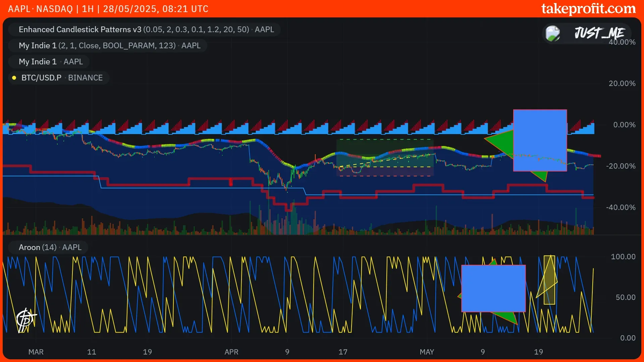Click the takeprofit.com logo
The height and width of the screenshot is (362, 644).
click(588, 9)
